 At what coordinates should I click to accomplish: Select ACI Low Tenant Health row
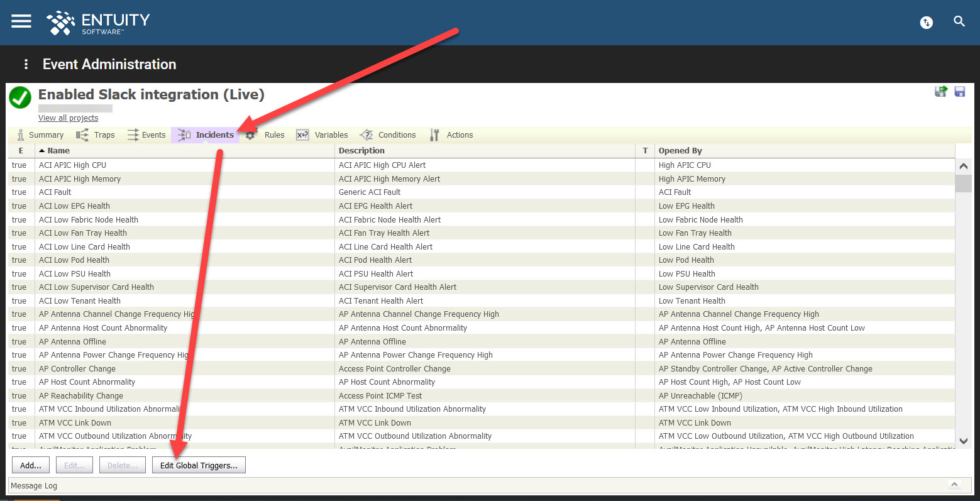tap(481, 301)
